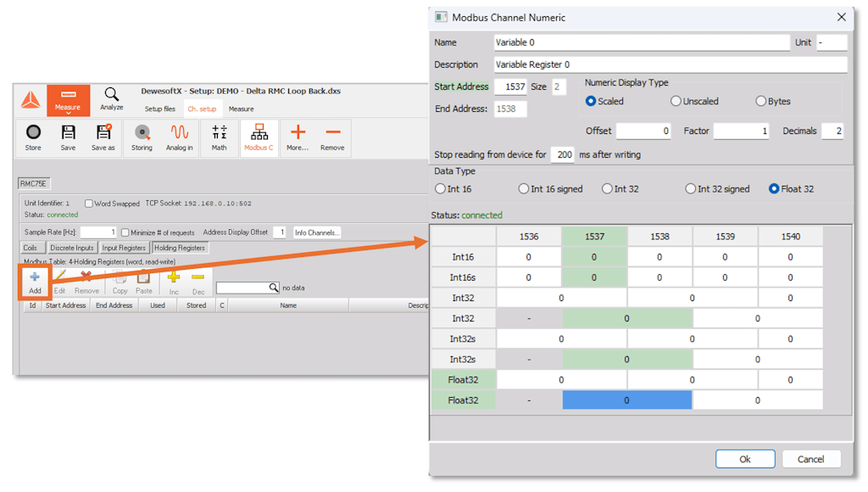Screen dimensions: 868x492
Task: Click the Cancel button
Action: click(x=810, y=459)
